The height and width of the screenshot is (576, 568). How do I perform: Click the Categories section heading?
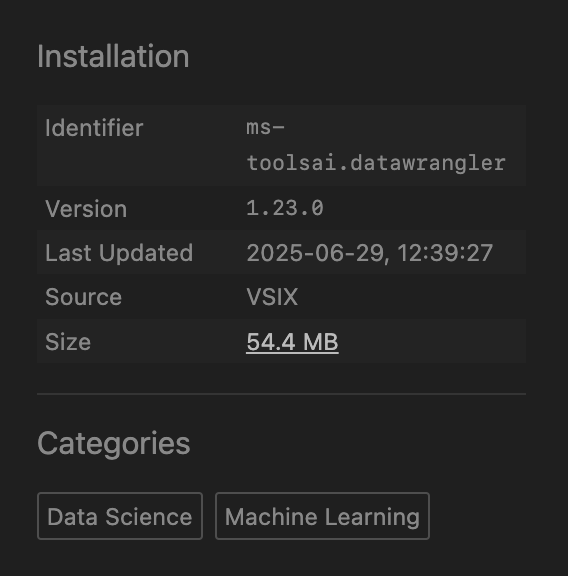[x=114, y=444]
